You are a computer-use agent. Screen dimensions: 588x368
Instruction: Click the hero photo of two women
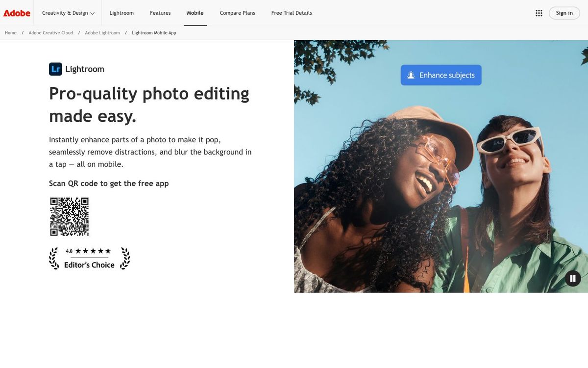click(x=441, y=167)
